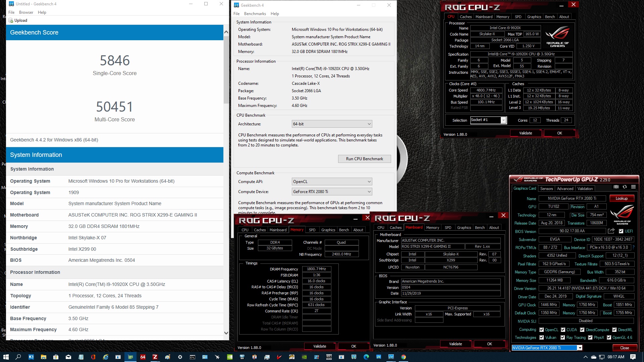The width and height of the screenshot is (644, 362).
Task: Click DRAM Frequency 1800.7 MHz field
Action: (316, 269)
